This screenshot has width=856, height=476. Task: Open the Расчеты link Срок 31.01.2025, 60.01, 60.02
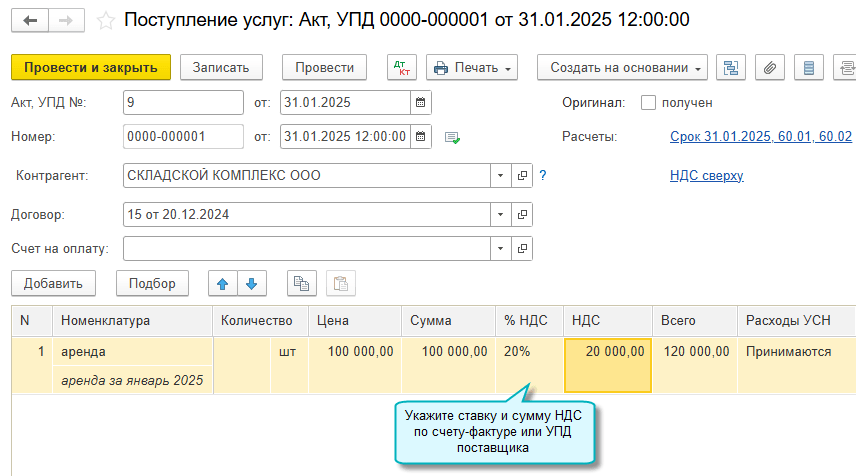(761, 136)
